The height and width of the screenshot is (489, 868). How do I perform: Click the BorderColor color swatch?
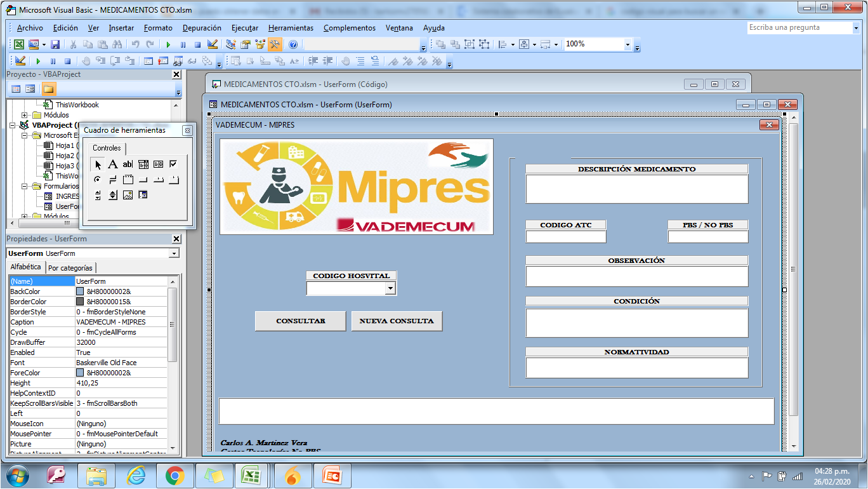(x=80, y=302)
